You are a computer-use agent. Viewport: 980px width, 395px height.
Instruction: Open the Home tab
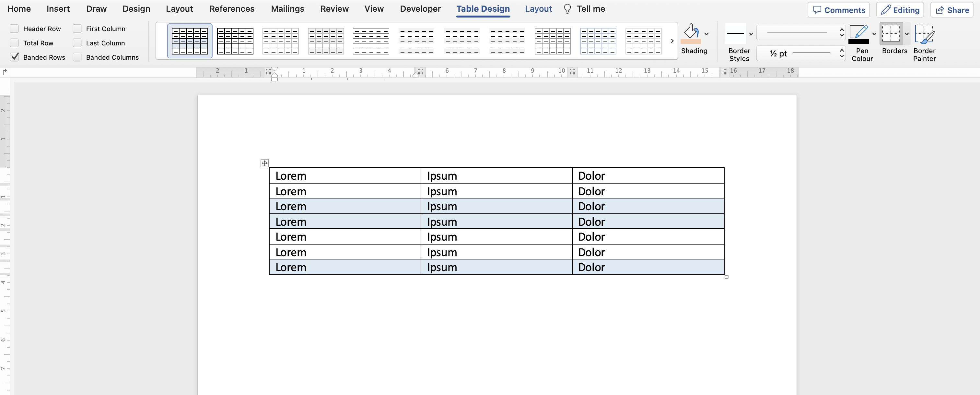[x=19, y=9]
